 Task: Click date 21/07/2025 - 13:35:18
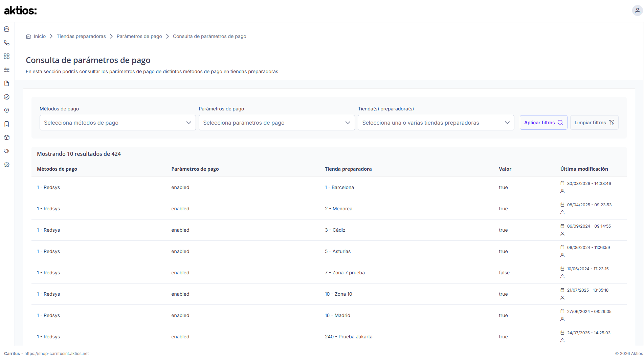(x=588, y=290)
